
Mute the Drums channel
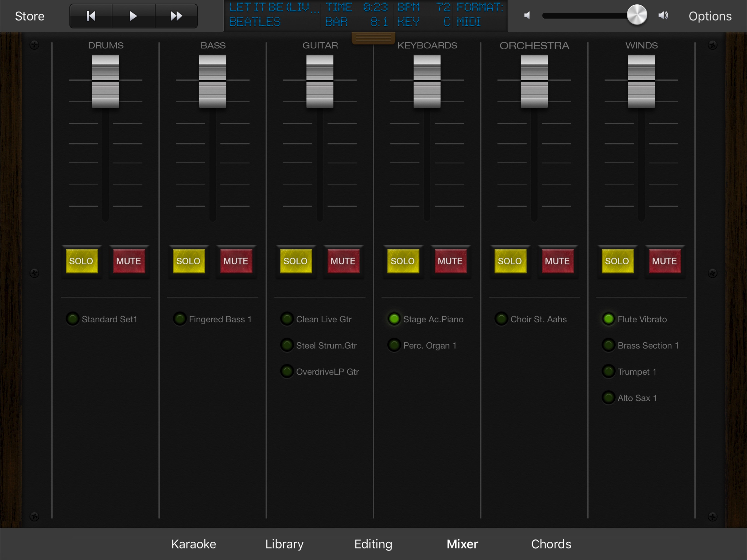tap(129, 261)
